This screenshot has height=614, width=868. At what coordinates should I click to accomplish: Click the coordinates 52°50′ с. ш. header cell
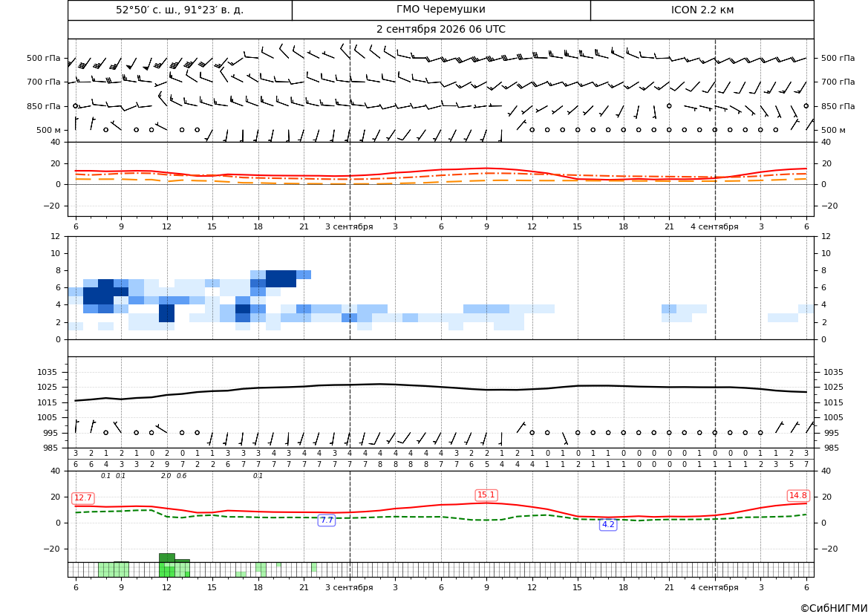tap(180, 10)
